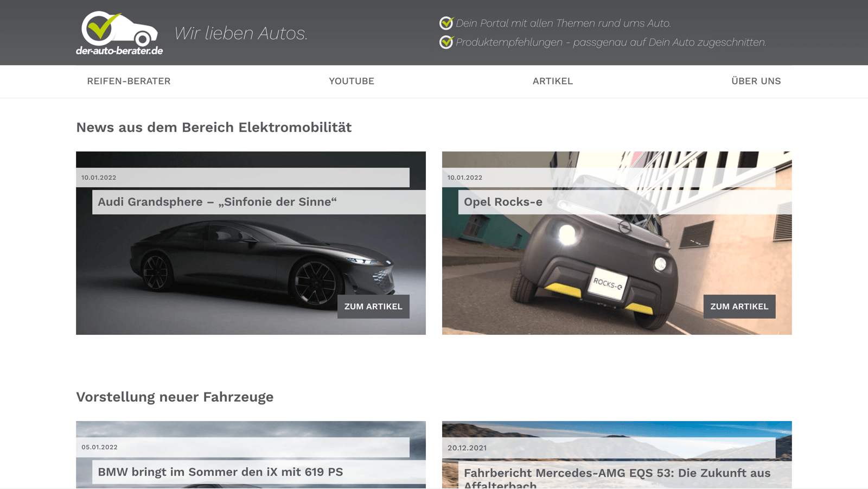Viewport: 868px width, 489px height.
Task: Click 'News aus dem Bereich Elektromobilität' heading
Action: (214, 127)
